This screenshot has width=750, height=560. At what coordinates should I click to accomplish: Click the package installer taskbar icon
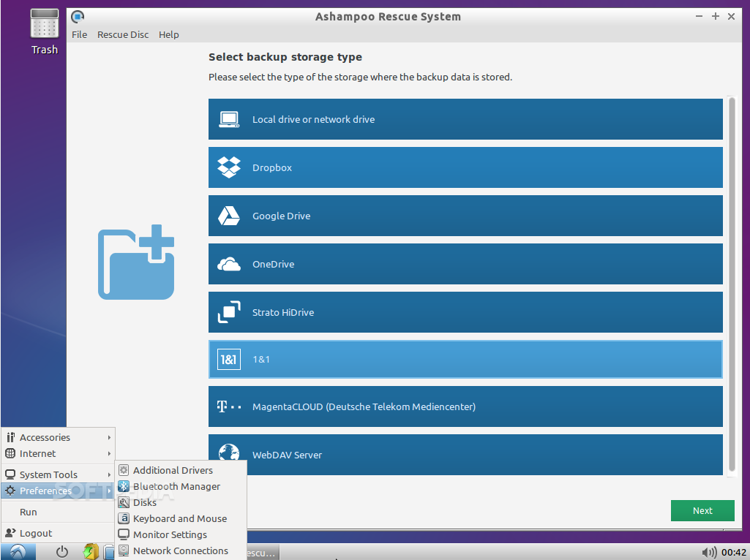point(91,552)
